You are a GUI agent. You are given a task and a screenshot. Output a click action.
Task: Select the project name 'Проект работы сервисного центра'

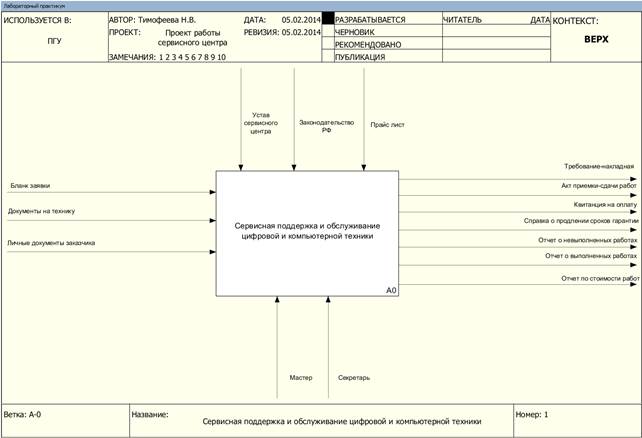(x=192, y=37)
